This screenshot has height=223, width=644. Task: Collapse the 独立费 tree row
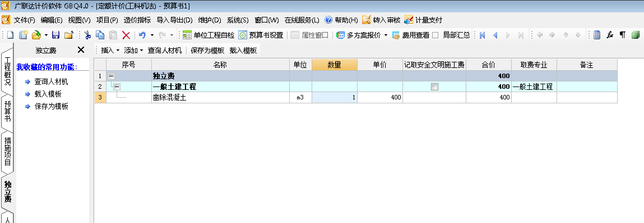[112, 76]
